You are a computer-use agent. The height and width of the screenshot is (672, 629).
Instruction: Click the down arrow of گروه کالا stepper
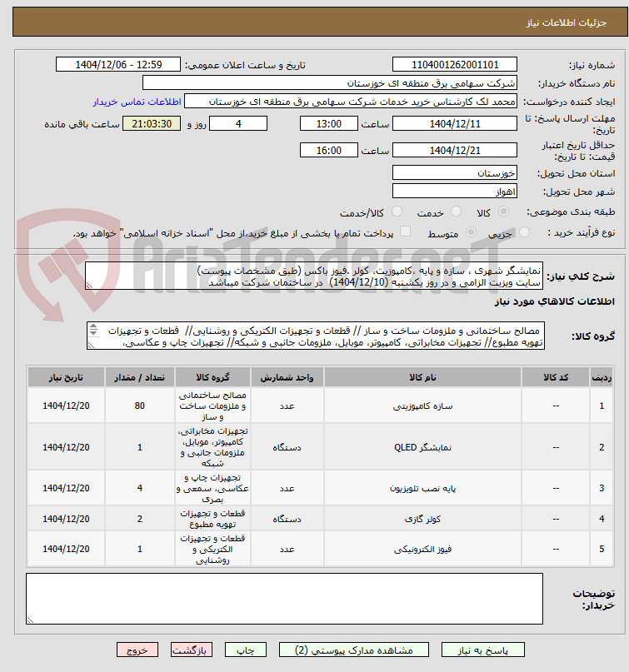pyautogui.click(x=93, y=333)
